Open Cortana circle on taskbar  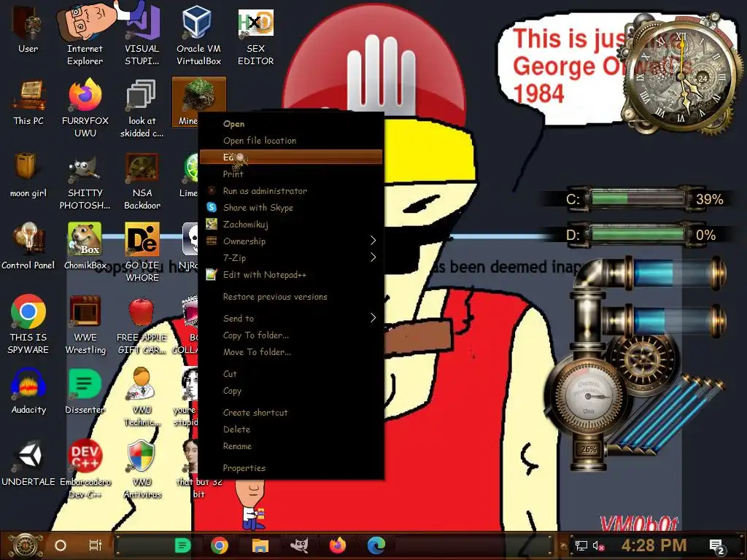pos(61,545)
